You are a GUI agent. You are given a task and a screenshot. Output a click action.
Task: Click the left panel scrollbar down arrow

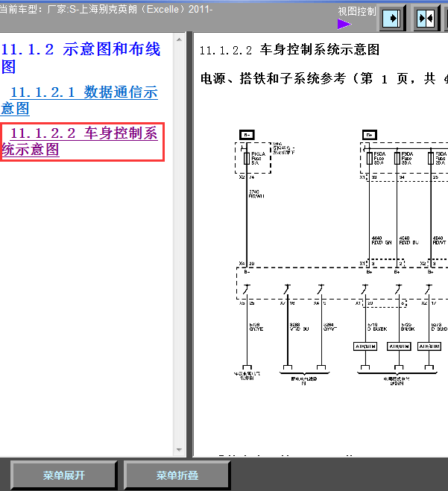(179, 450)
